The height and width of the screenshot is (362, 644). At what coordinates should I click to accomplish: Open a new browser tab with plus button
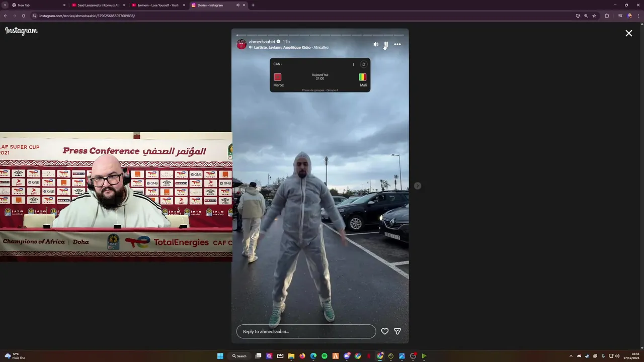pyautogui.click(x=253, y=5)
